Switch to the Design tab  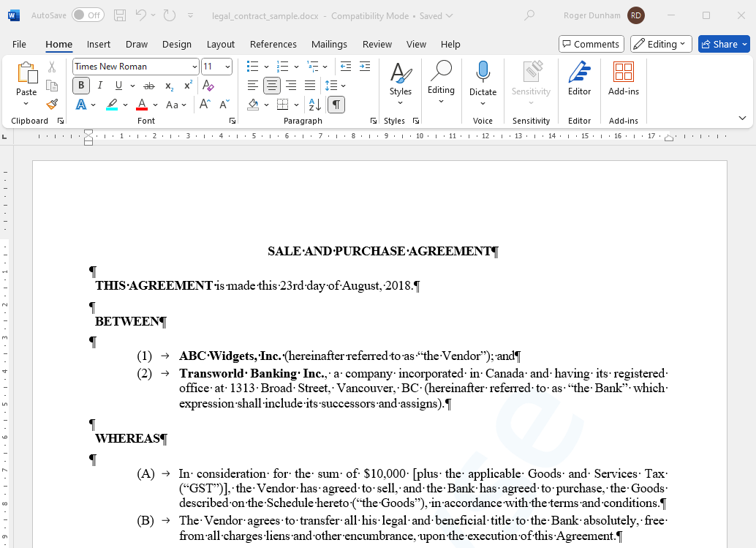pos(176,44)
